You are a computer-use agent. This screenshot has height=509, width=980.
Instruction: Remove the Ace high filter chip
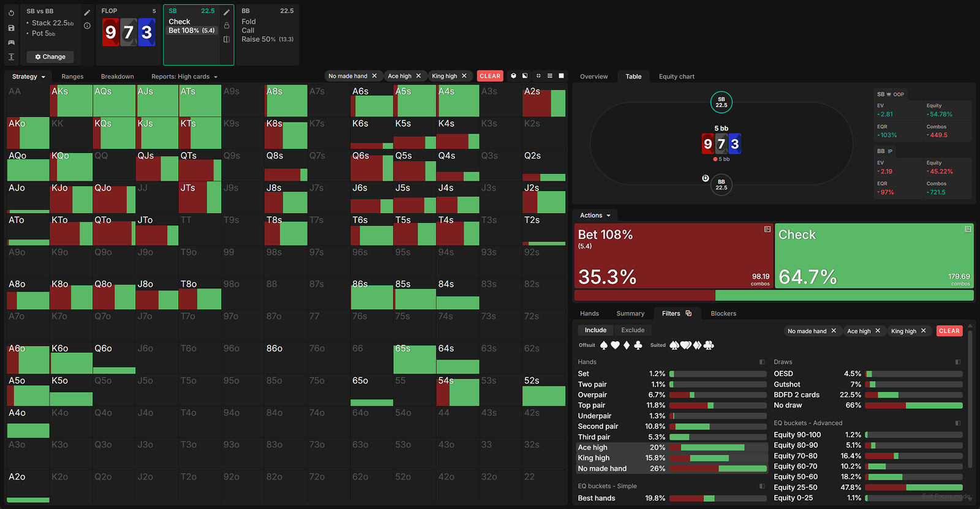(x=418, y=76)
